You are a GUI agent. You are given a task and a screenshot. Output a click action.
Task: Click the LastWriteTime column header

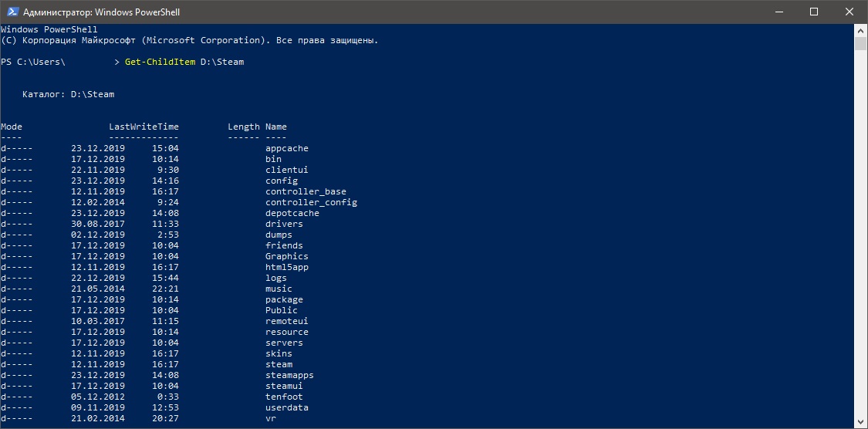tap(144, 127)
